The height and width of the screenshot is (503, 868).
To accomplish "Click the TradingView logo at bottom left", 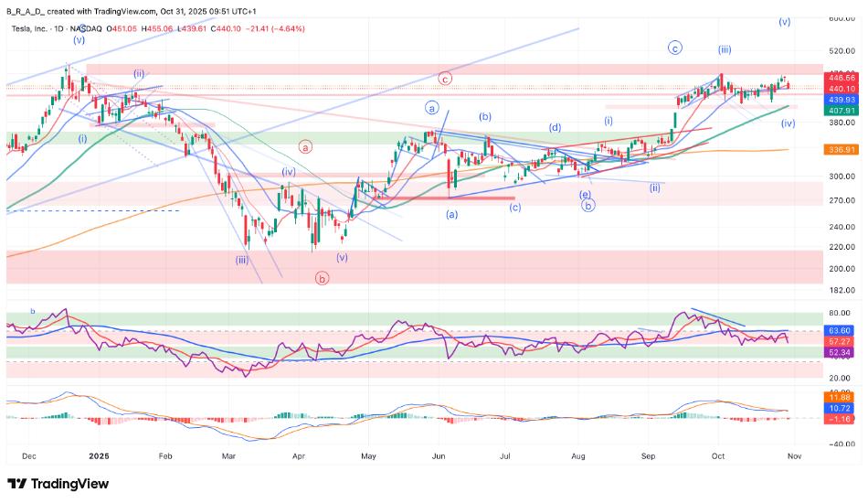I will point(57,484).
